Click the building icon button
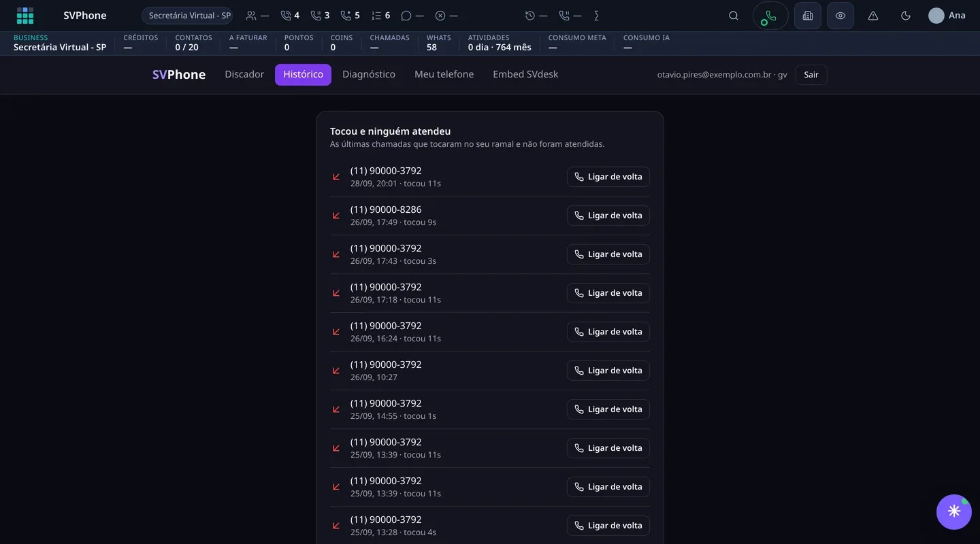 pyautogui.click(x=808, y=16)
